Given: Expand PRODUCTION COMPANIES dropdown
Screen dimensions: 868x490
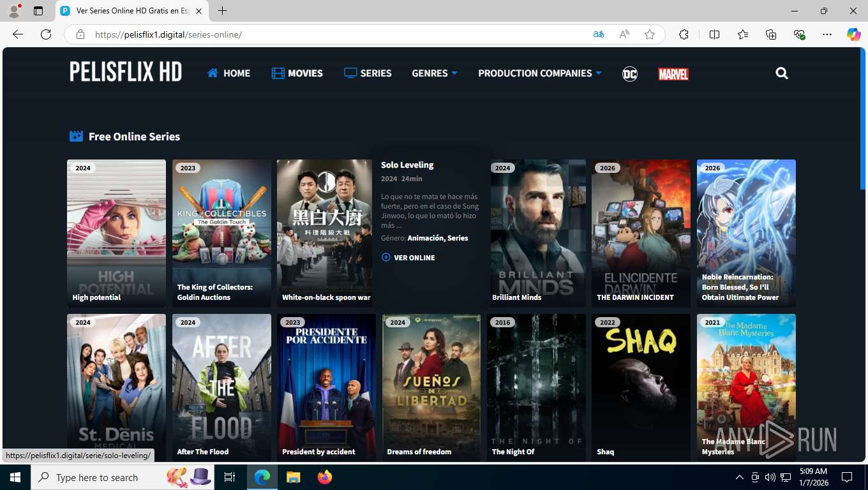Looking at the screenshot, I should [539, 73].
